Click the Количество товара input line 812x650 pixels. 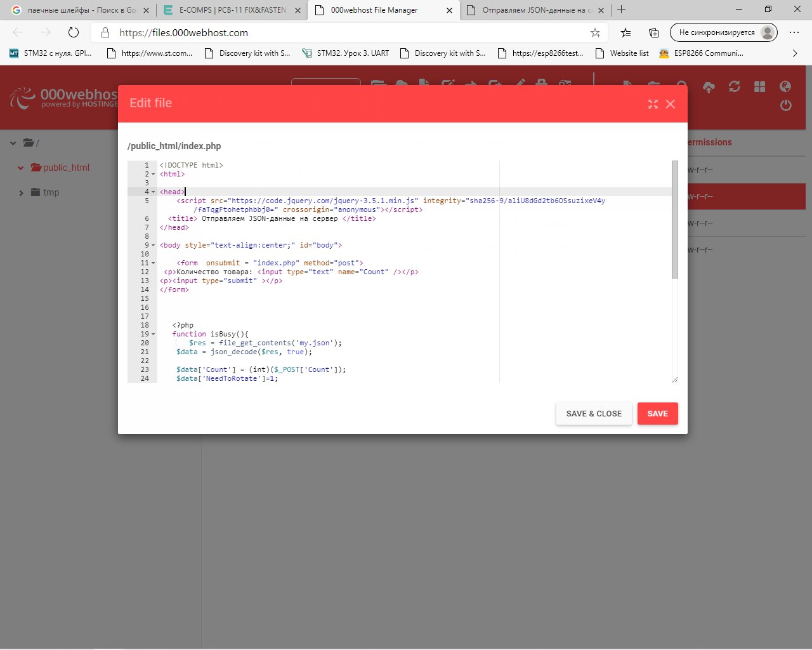[291, 272]
